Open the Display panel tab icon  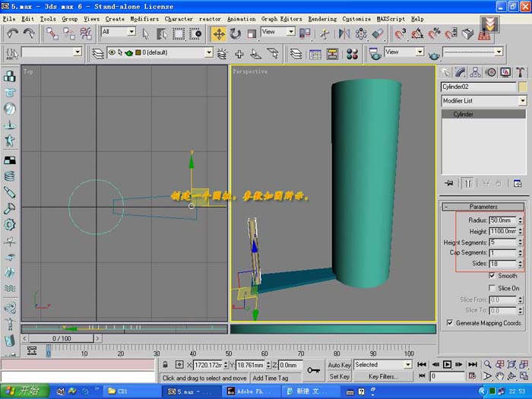(x=505, y=72)
